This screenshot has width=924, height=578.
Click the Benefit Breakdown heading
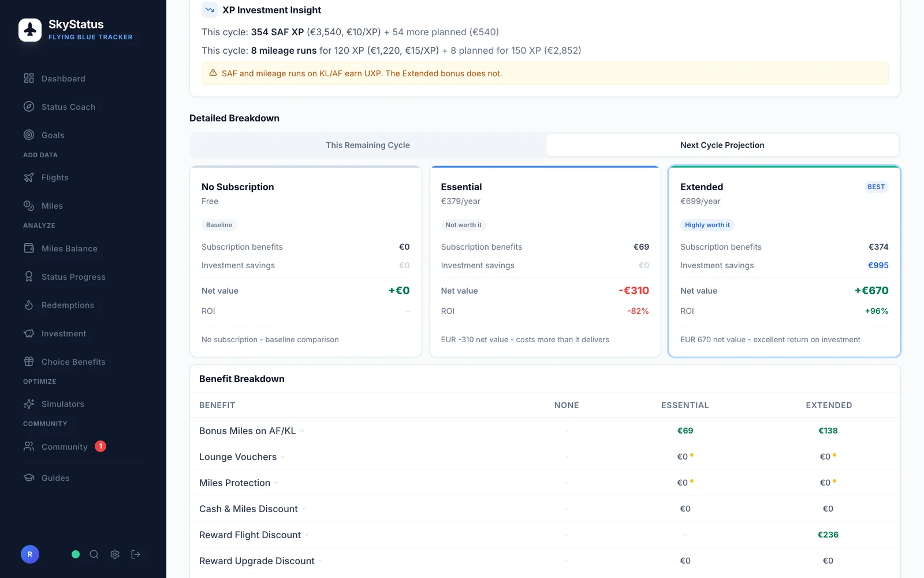pyautogui.click(x=242, y=379)
